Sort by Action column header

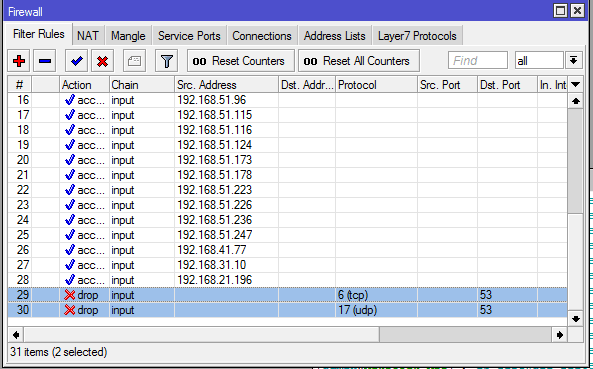84,85
